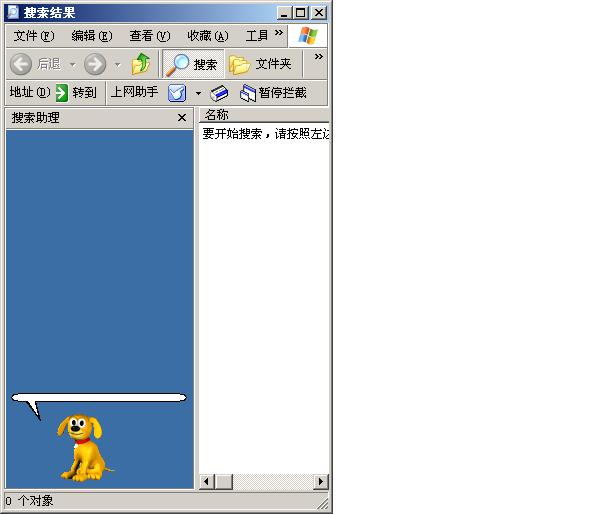Click 暂停拦截 pause blocking button
Screen dimensions: 594x514
tap(273, 93)
